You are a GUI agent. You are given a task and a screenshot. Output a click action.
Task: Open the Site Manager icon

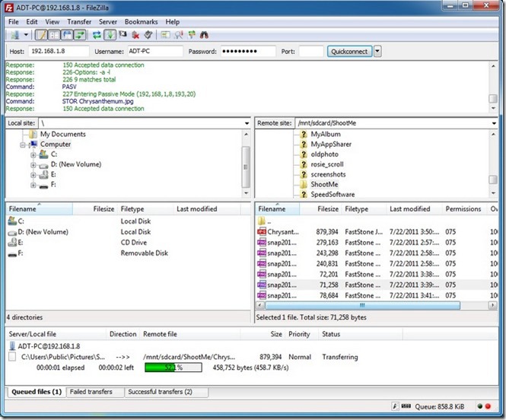[x=14, y=35]
